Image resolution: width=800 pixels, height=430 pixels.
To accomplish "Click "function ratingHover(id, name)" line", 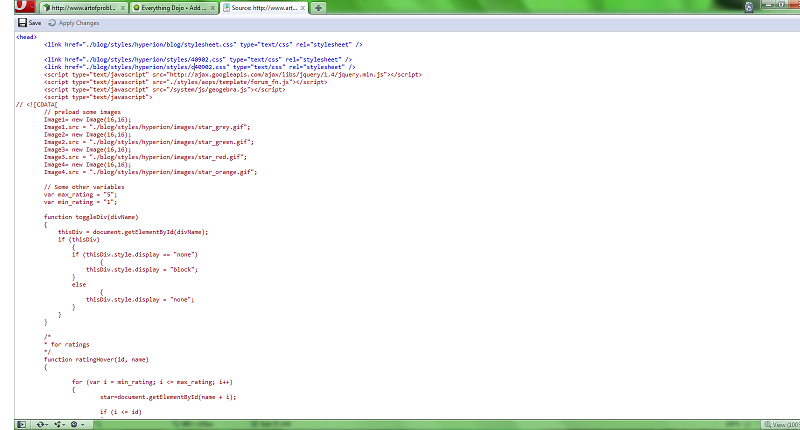I will (x=96, y=360).
